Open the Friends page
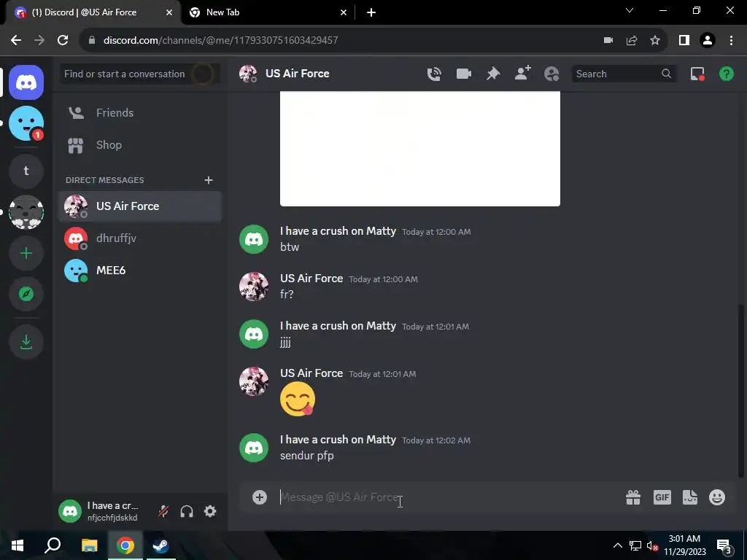 coord(140,113)
